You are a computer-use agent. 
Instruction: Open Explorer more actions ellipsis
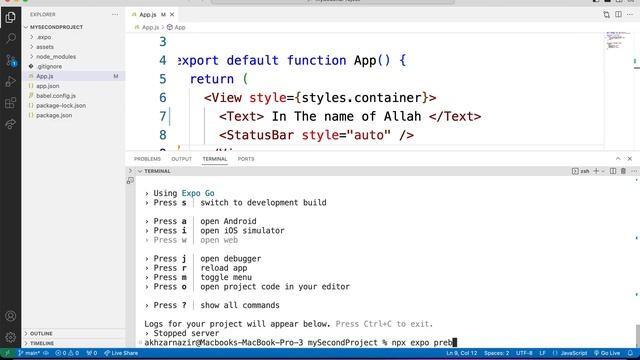coord(115,14)
